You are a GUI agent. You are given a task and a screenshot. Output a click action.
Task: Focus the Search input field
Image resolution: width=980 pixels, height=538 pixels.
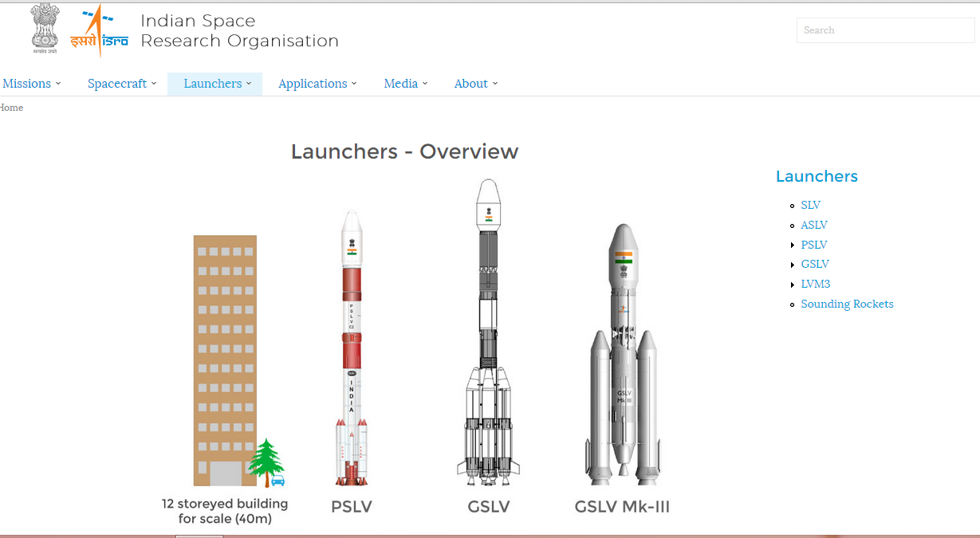(x=885, y=30)
